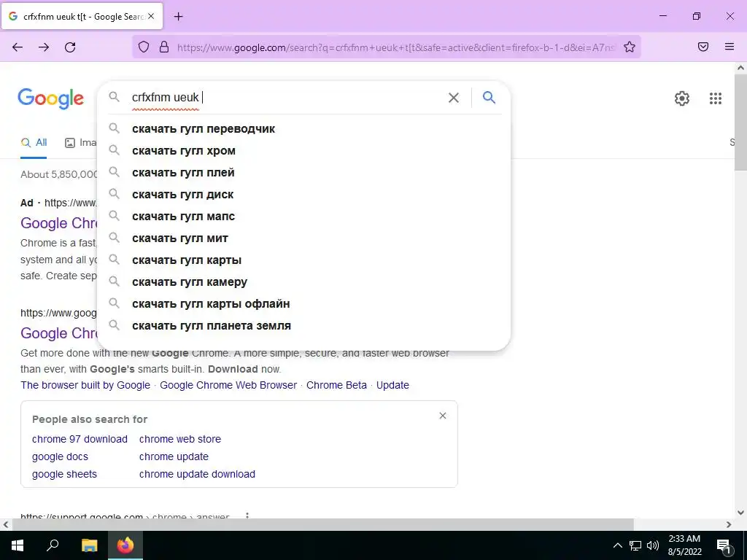Open File Explorer from taskbar
Image resolution: width=747 pixels, height=560 pixels.
(x=89, y=545)
